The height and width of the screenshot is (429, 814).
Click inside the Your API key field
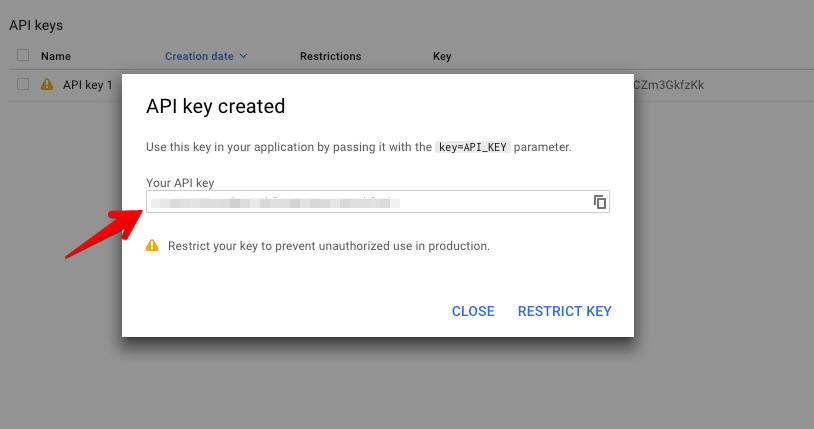pos(370,202)
